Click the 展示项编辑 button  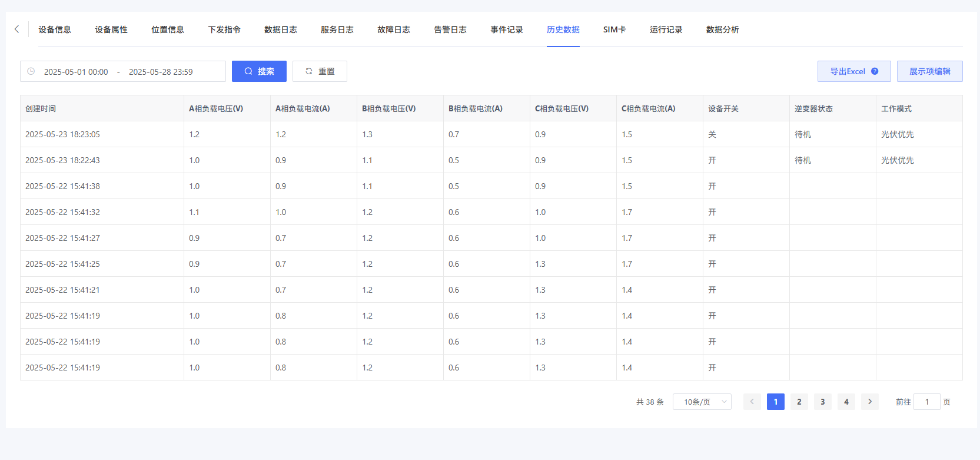pos(929,71)
